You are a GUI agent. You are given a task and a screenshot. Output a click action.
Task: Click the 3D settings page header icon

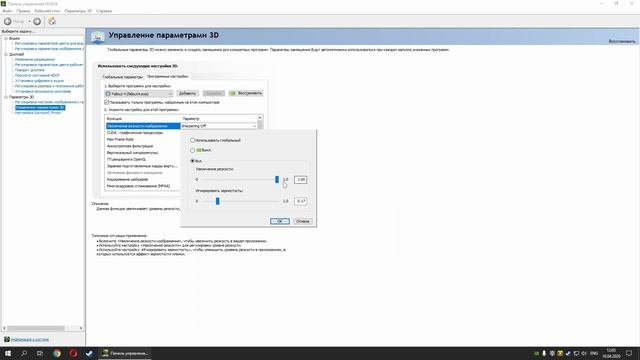[x=98, y=37]
